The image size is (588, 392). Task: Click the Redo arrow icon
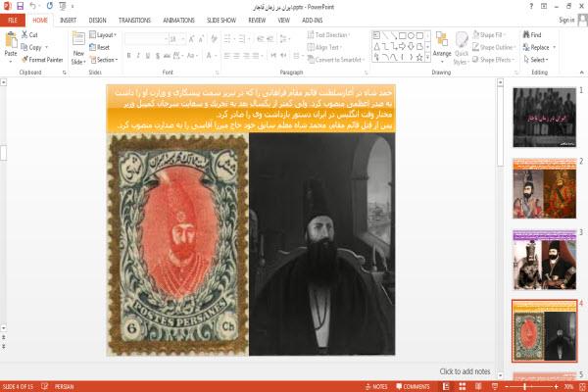click(50, 6)
